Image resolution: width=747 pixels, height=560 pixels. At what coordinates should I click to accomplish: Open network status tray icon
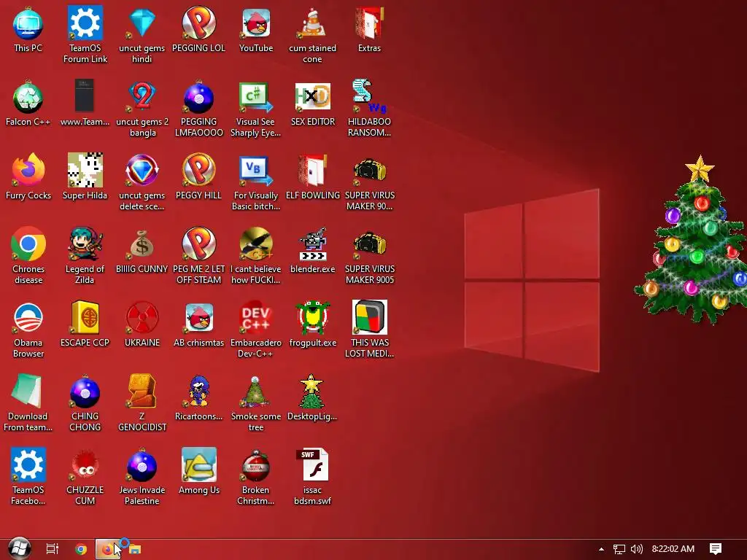(619, 549)
